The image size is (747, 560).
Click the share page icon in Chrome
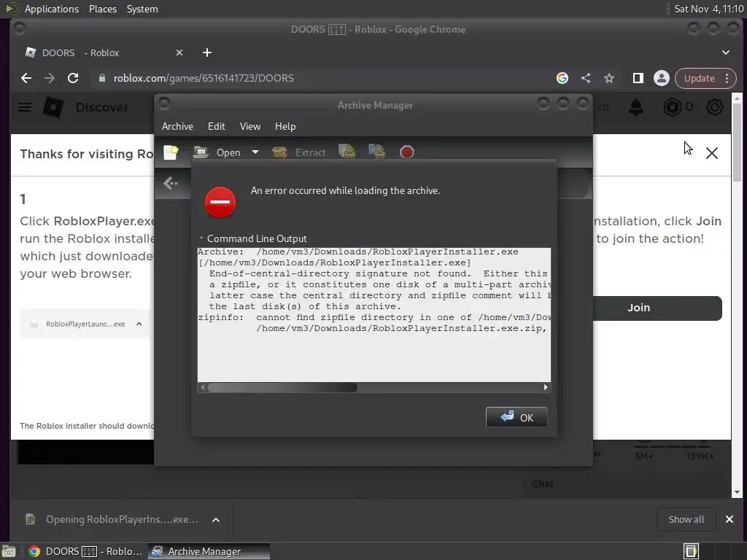586,78
